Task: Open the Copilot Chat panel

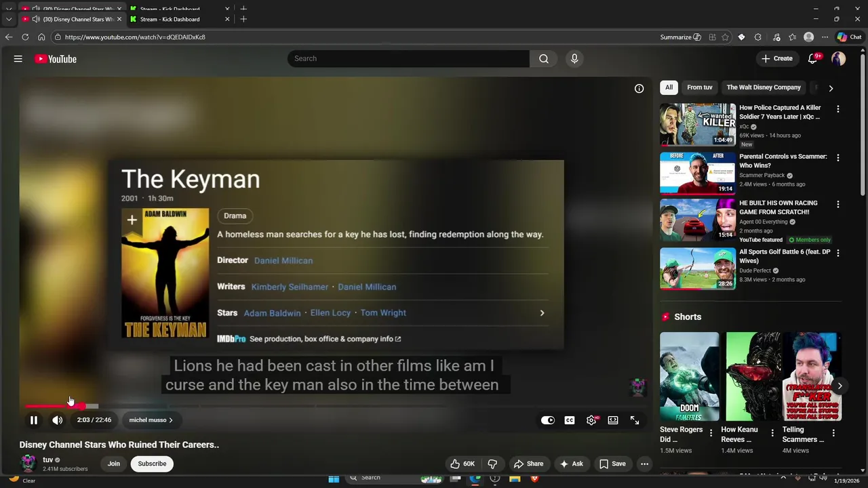Action: tap(850, 37)
